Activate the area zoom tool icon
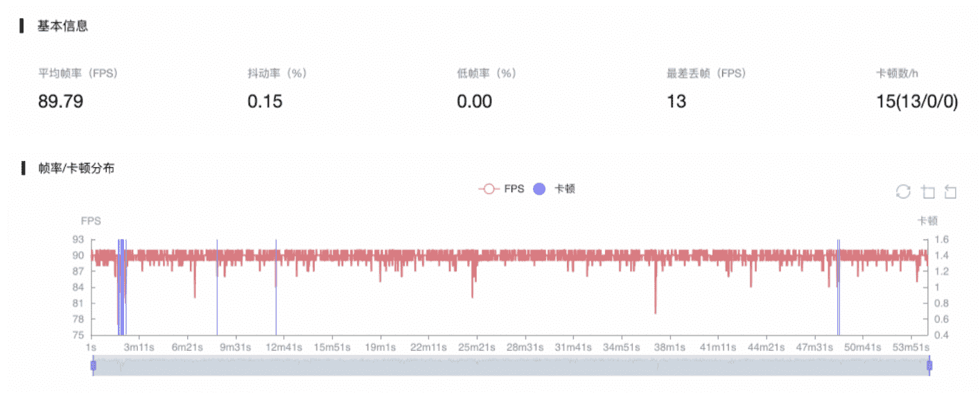The width and height of the screenshot is (980, 398). tap(928, 191)
